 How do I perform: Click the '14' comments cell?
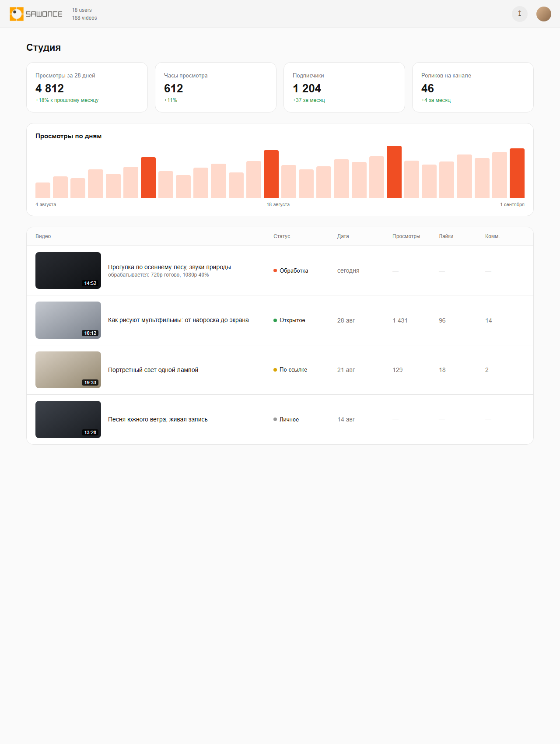[489, 320]
